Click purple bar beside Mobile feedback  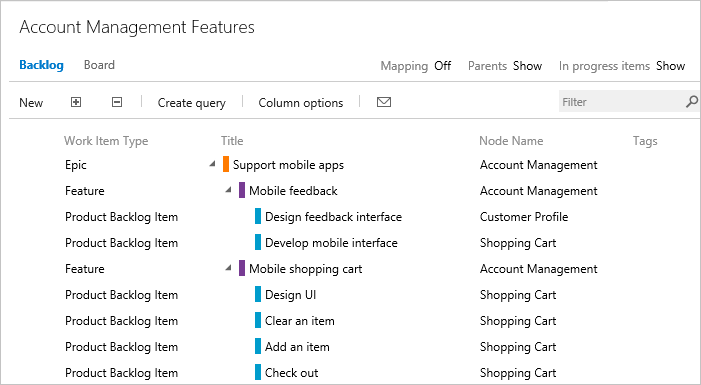242,190
